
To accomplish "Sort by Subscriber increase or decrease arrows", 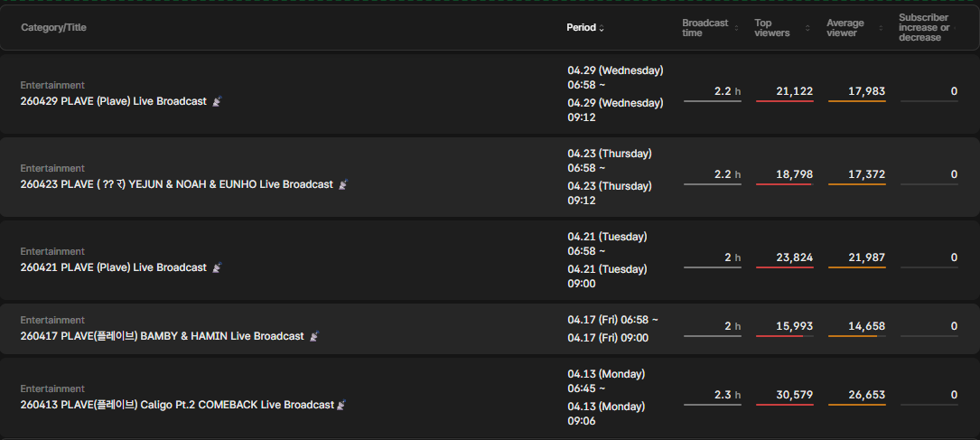I will click(957, 28).
